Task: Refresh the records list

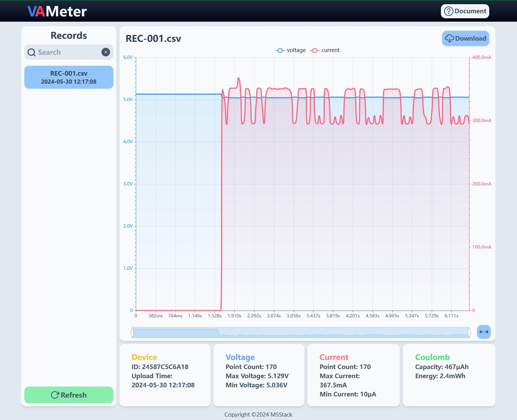Action: [69, 395]
